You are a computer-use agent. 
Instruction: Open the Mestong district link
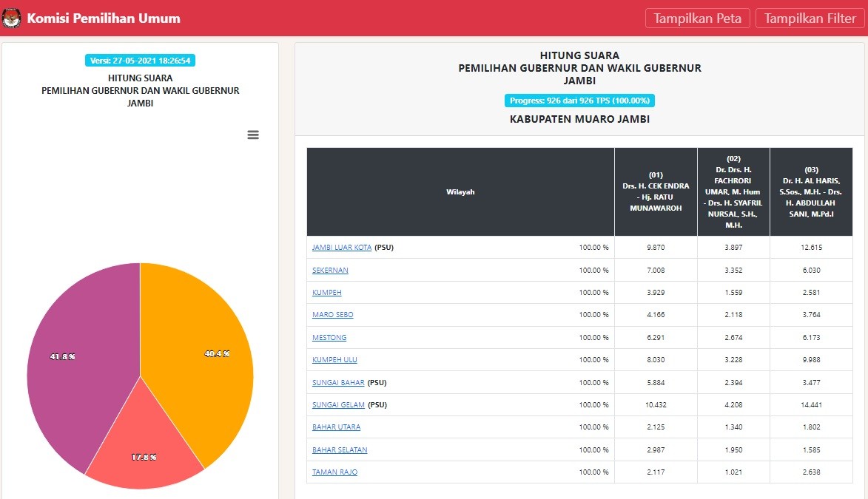(329, 338)
